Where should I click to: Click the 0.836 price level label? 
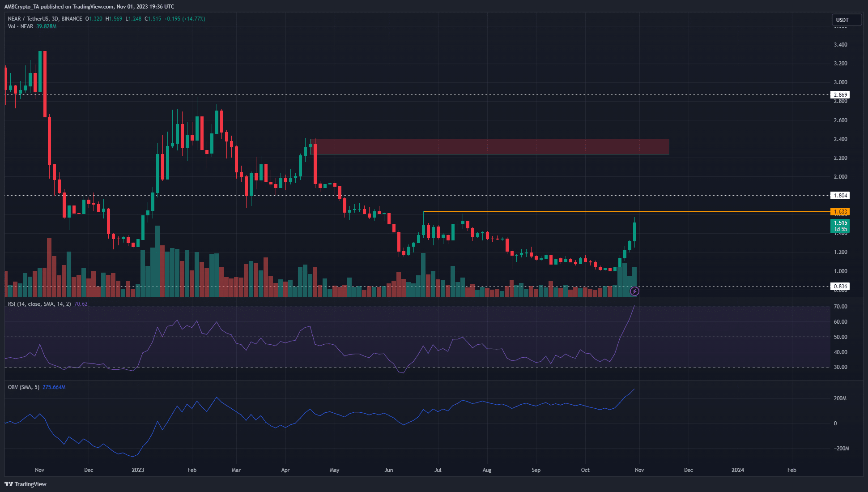[840, 287]
